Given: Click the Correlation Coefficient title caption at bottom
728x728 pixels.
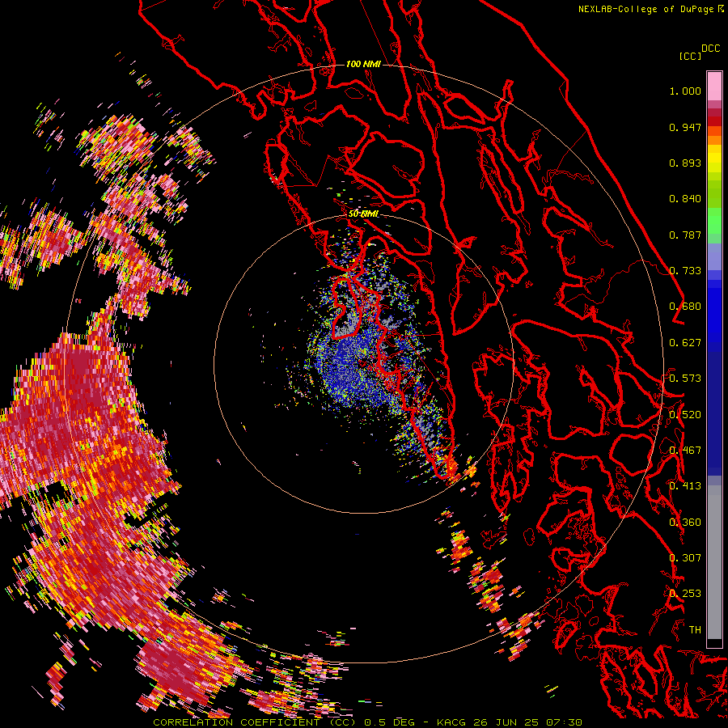Looking at the screenshot, I should [367, 722].
